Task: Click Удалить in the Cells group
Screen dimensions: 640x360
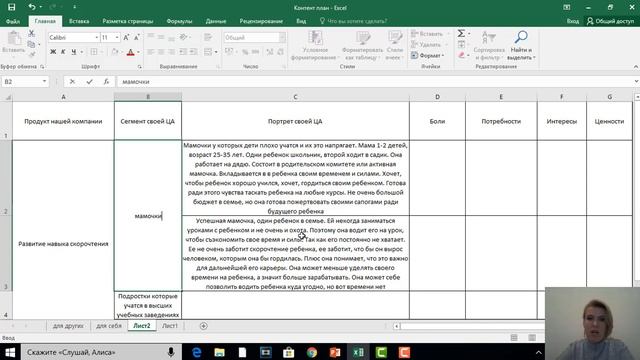Action: coord(427,44)
